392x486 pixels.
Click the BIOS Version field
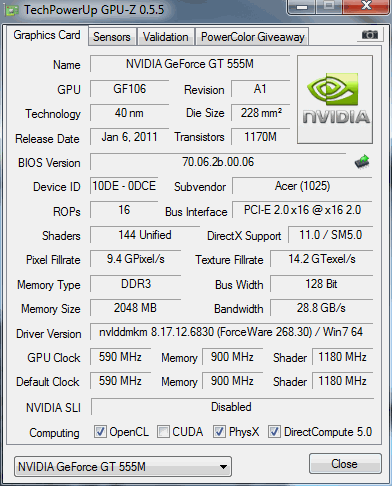click(218, 162)
